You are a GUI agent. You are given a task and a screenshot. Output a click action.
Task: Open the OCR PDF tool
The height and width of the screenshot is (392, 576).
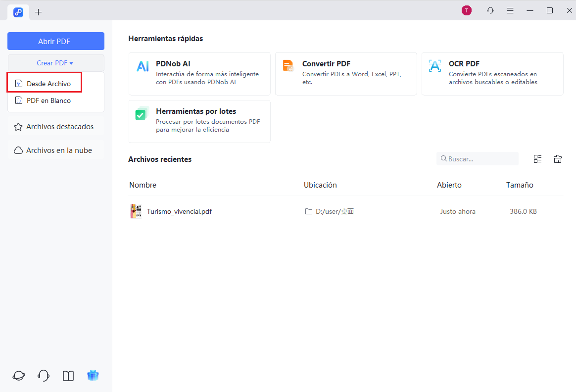point(491,73)
